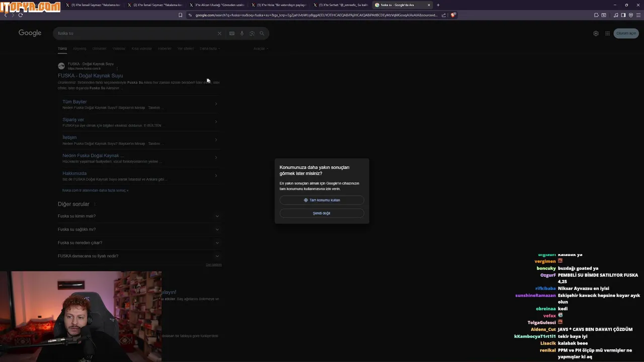Click the chevron on the 'İletişim' sitelink
Screen dimensions: 644x362
pyautogui.click(x=216, y=140)
